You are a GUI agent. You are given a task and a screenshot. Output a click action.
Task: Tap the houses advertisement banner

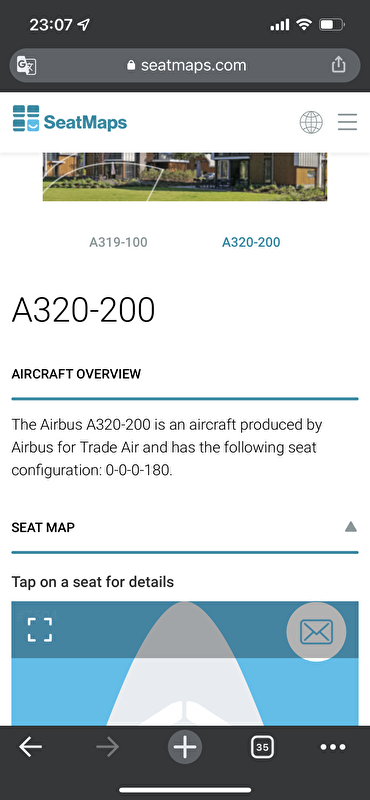coord(185,177)
